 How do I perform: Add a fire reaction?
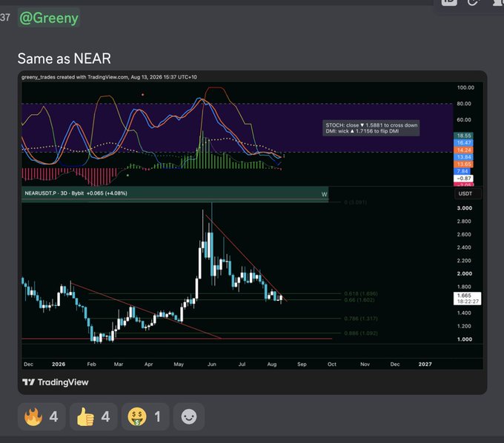42,416
